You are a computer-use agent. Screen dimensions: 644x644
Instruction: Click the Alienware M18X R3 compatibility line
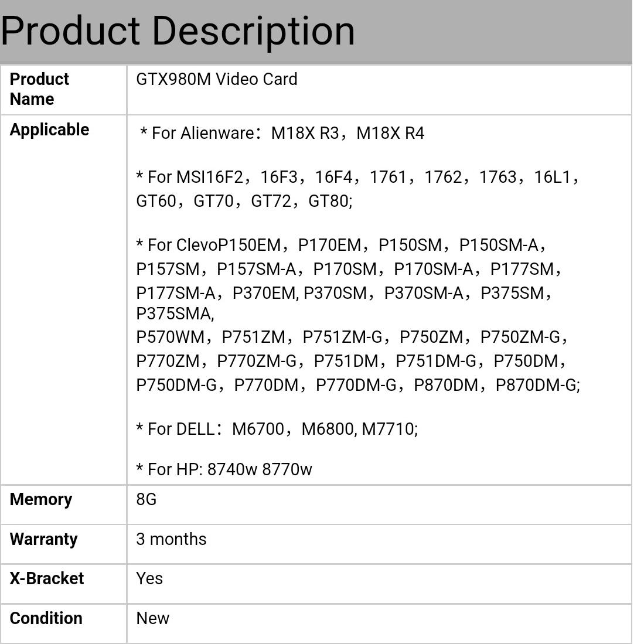coord(282,133)
